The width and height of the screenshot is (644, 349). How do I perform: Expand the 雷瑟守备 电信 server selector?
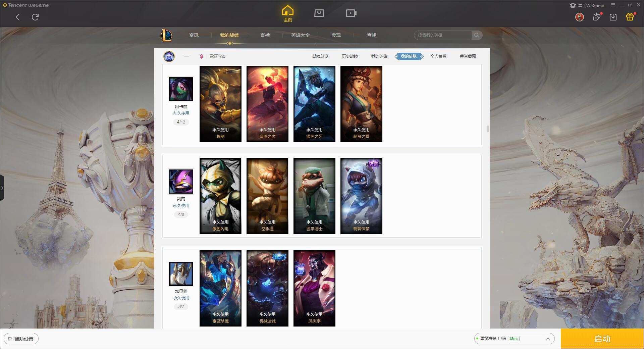[514, 339]
